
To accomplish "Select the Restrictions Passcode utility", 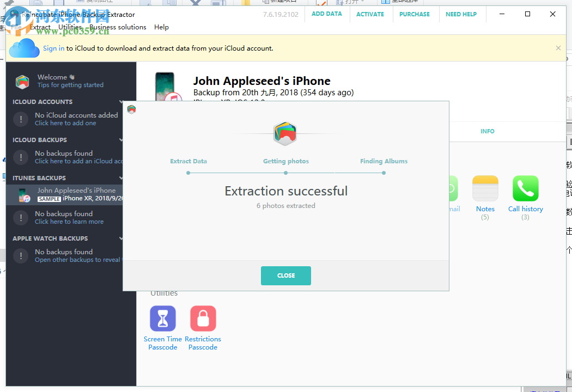I will point(203,318).
